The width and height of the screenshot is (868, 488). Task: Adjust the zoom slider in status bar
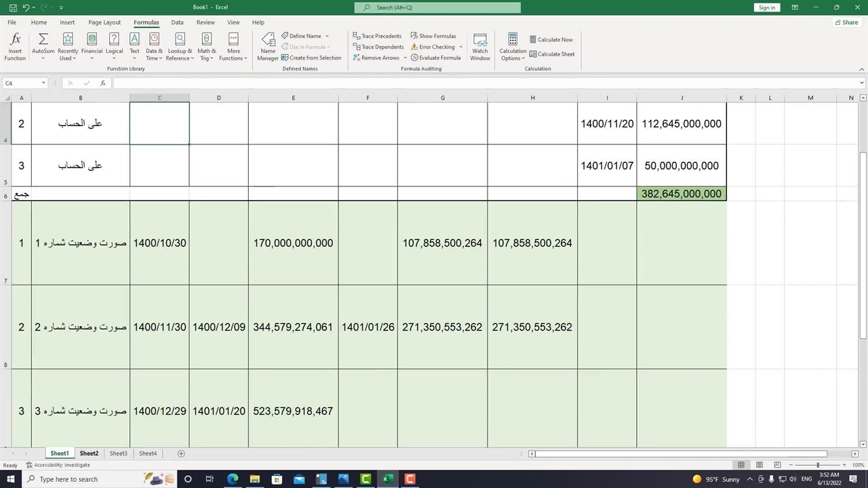click(x=817, y=465)
